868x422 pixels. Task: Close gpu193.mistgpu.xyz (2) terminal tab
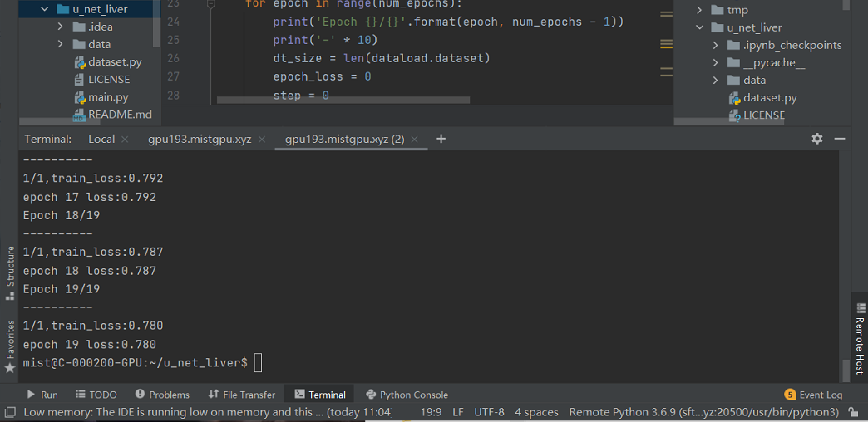(x=415, y=140)
